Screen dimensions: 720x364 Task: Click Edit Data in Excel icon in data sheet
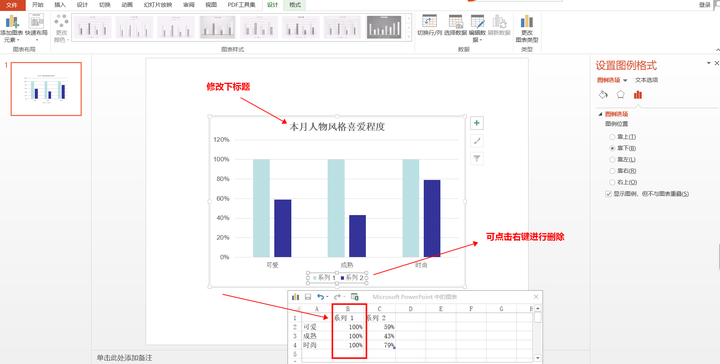coord(354,297)
